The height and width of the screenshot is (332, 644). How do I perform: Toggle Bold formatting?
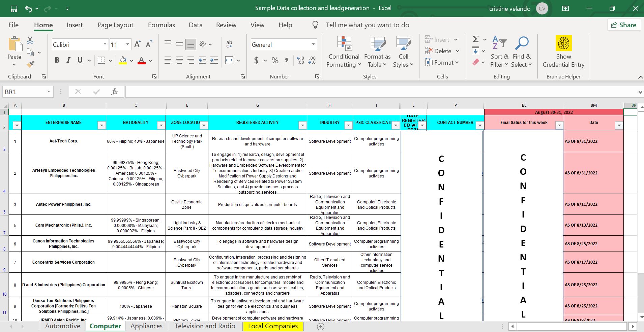[x=57, y=60]
